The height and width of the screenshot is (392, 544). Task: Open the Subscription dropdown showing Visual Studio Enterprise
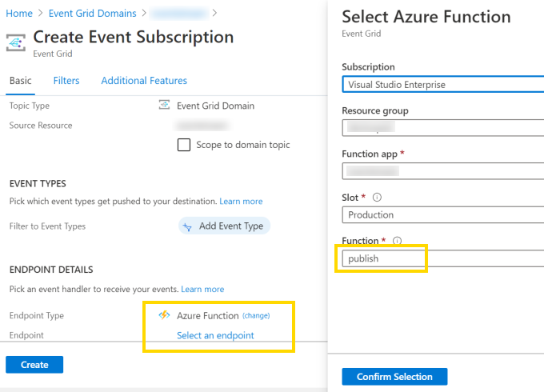442,84
